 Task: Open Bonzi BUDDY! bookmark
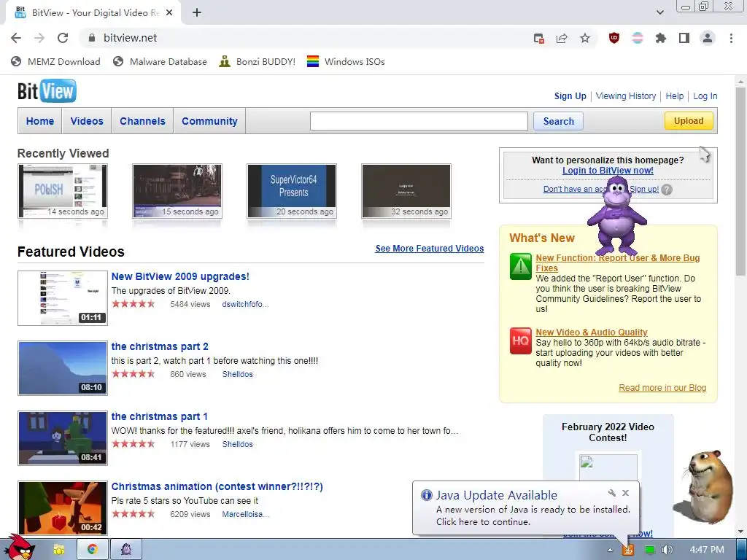(x=258, y=61)
